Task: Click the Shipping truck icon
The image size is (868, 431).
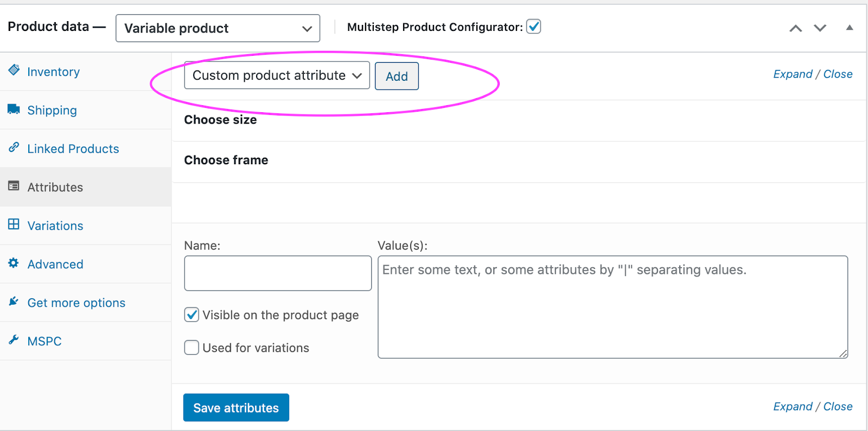Action: [x=14, y=110]
